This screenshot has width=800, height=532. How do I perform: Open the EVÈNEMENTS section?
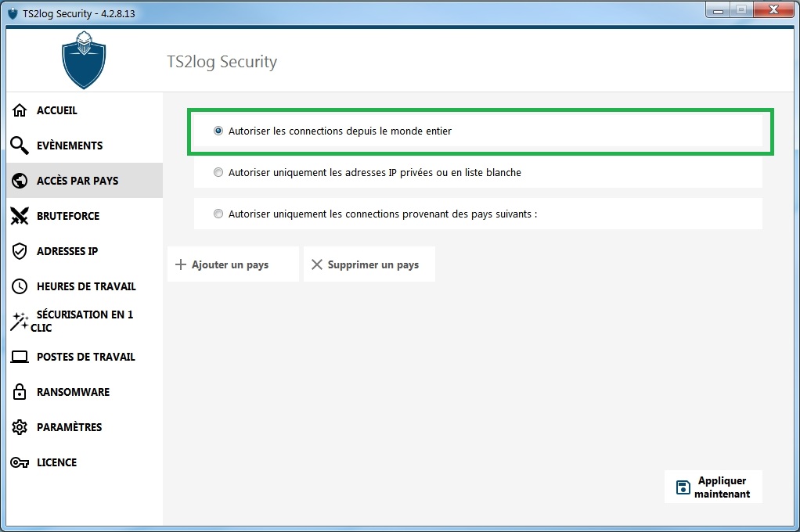(x=85, y=146)
